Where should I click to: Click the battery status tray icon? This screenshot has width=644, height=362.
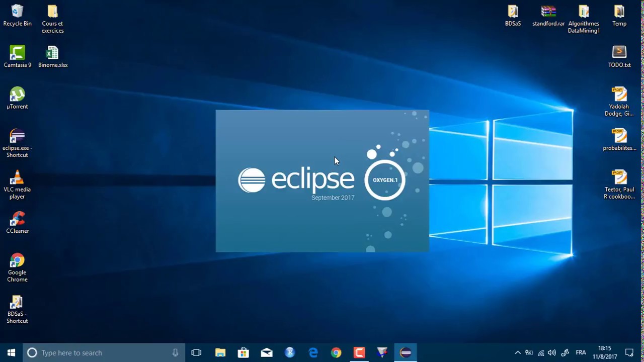(529, 352)
